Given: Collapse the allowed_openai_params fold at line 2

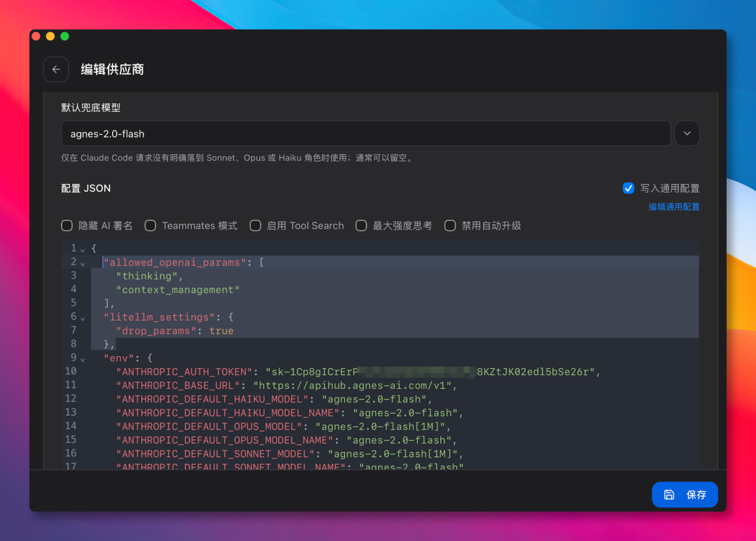Looking at the screenshot, I should click(83, 264).
